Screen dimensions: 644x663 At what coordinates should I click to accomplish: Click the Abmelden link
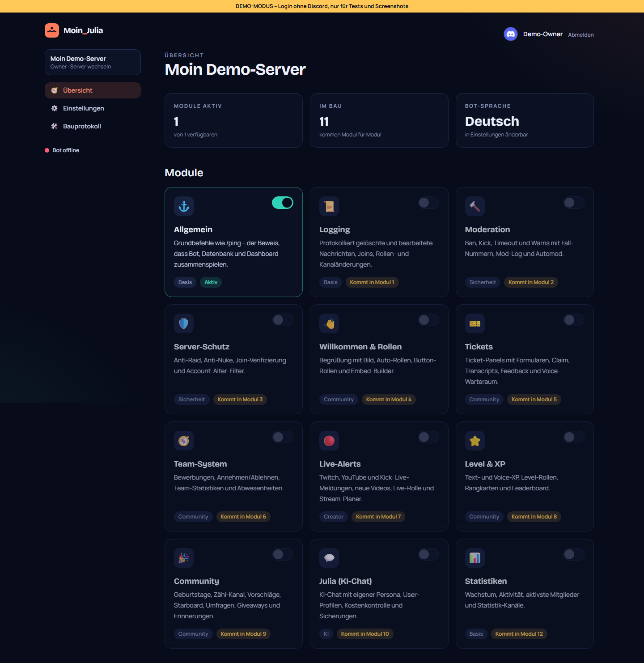pos(581,34)
